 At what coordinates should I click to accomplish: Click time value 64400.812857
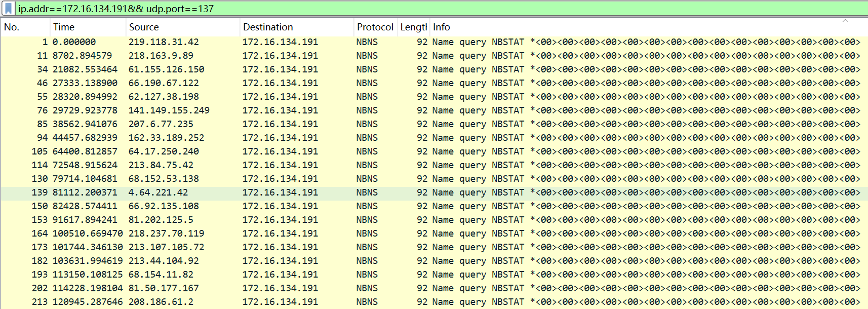[x=85, y=151]
